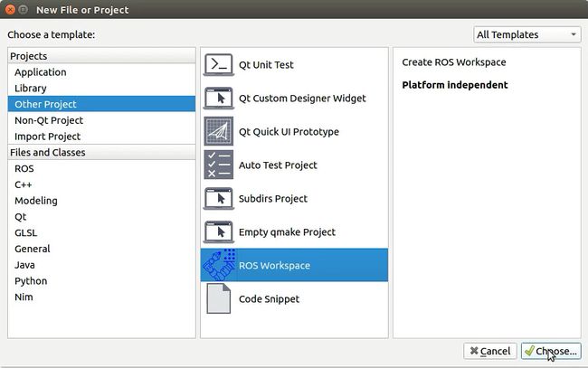Select the Java file category
The height and width of the screenshot is (368, 588).
tap(101, 265)
